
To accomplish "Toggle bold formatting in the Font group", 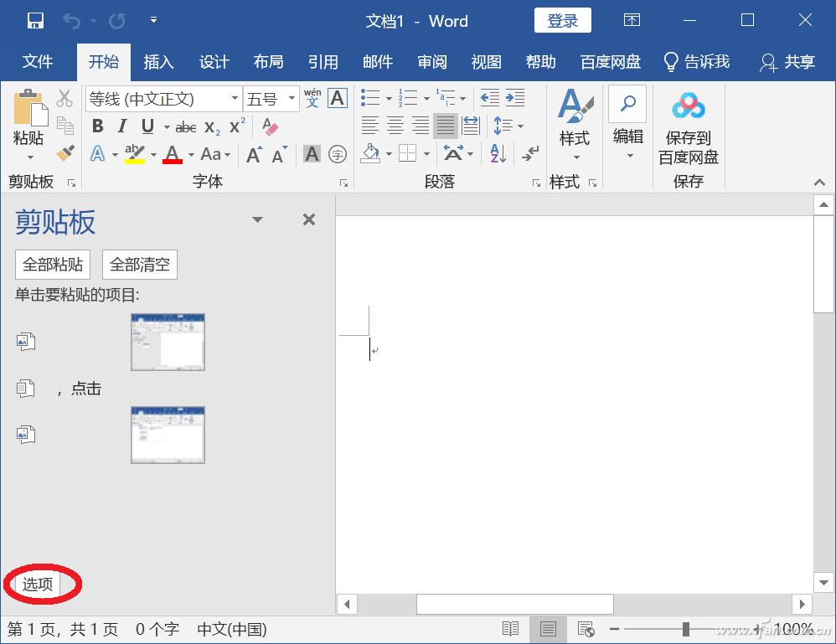I will click(x=97, y=125).
